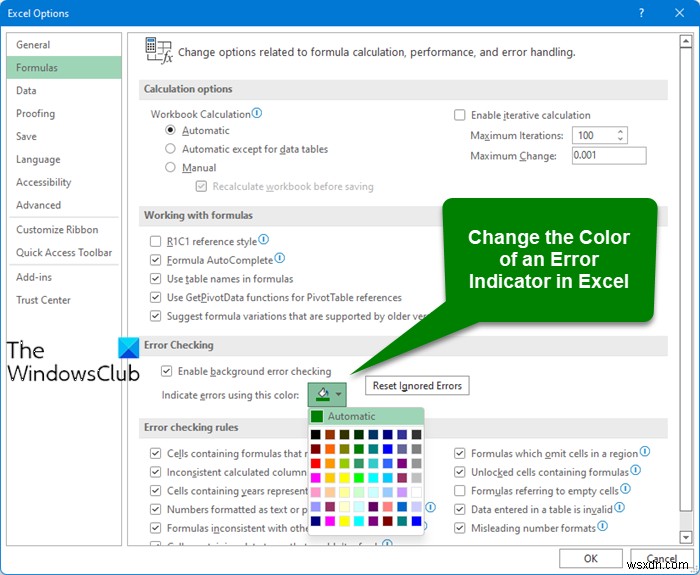Click the Reset Ignored Errors button
The width and height of the screenshot is (700, 575).
417,385
